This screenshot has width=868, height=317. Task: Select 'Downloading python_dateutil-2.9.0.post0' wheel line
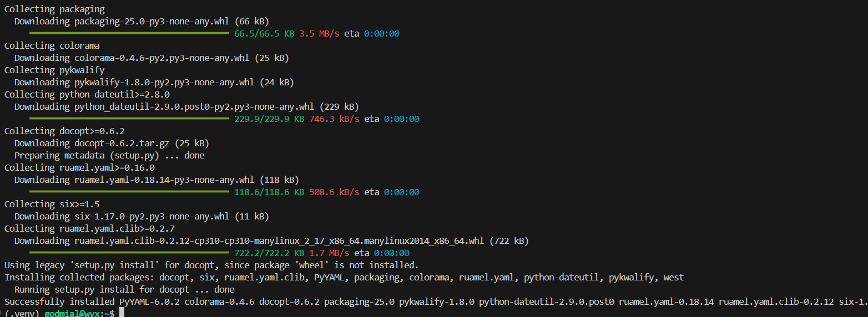[x=186, y=107]
